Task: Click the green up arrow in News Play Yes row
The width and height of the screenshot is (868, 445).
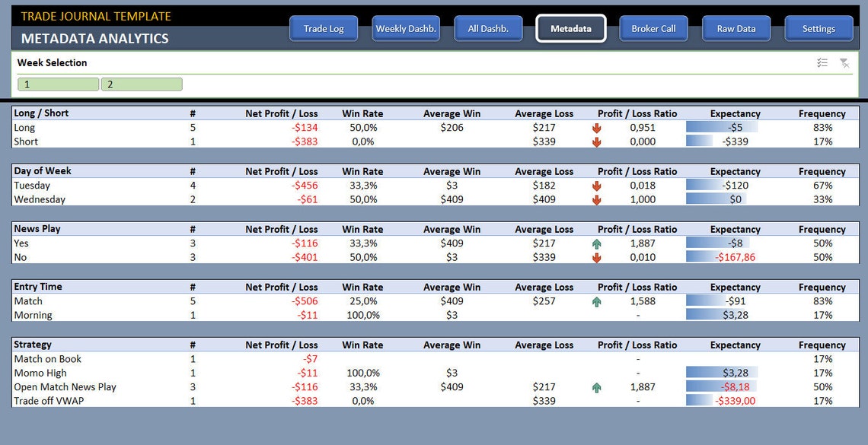Action: (x=596, y=243)
